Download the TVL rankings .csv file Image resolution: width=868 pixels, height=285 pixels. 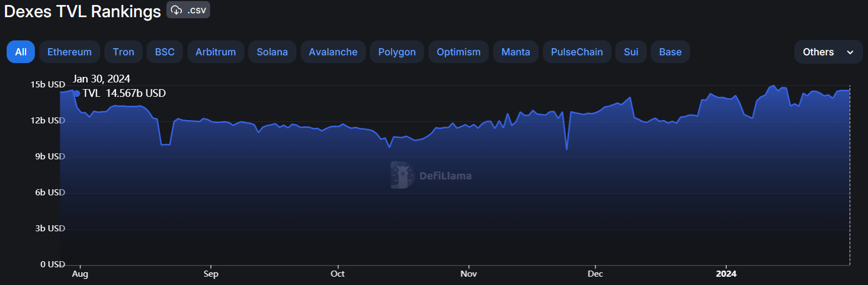click(188, 10)
